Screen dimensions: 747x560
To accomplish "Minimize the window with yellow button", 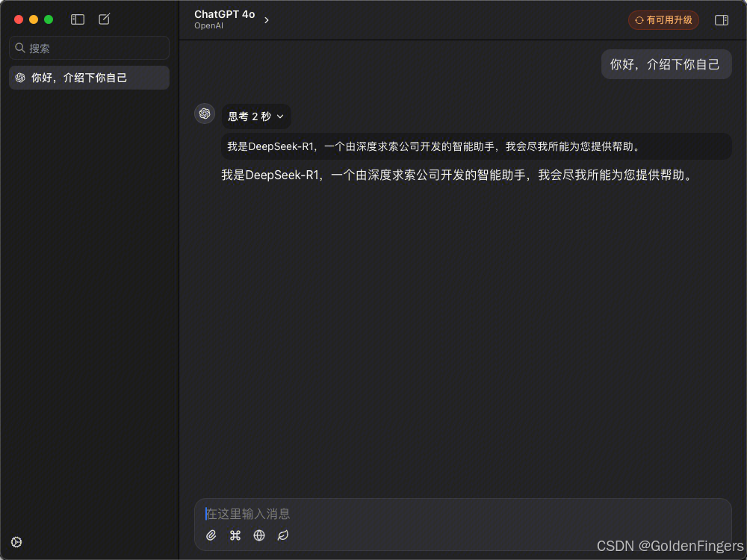I will tap(34, 19).
